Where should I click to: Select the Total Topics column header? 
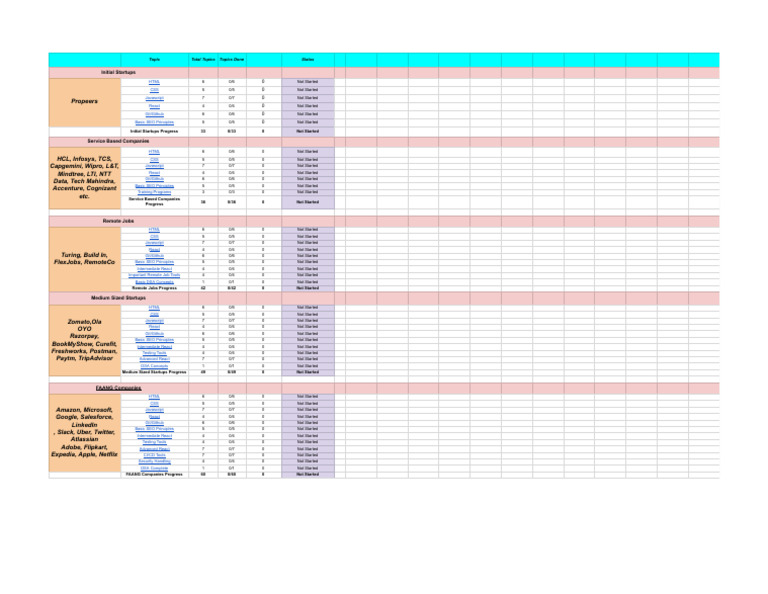tap(203, 60)
